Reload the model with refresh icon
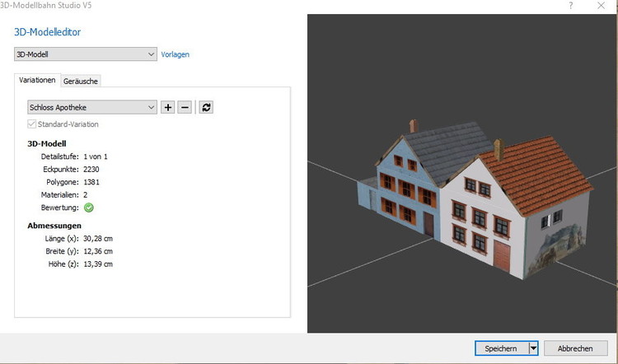The height and width of the screenshot is (364, 618). click(206, 107)
